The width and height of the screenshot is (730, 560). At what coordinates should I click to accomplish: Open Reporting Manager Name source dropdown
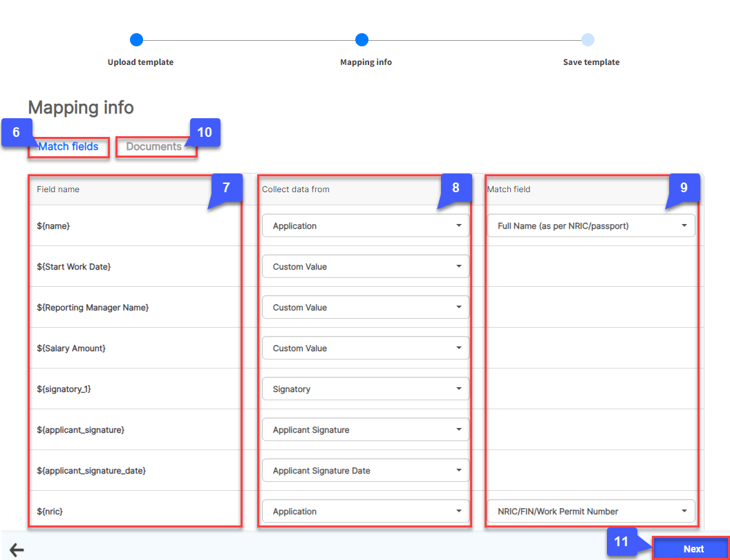click(365, 308)
